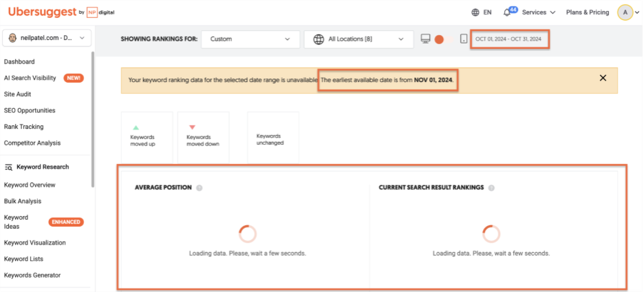Viewport: 644px width, 292px height.
Task: Click the Average Position heading
Action: click(x=164, y=187)
